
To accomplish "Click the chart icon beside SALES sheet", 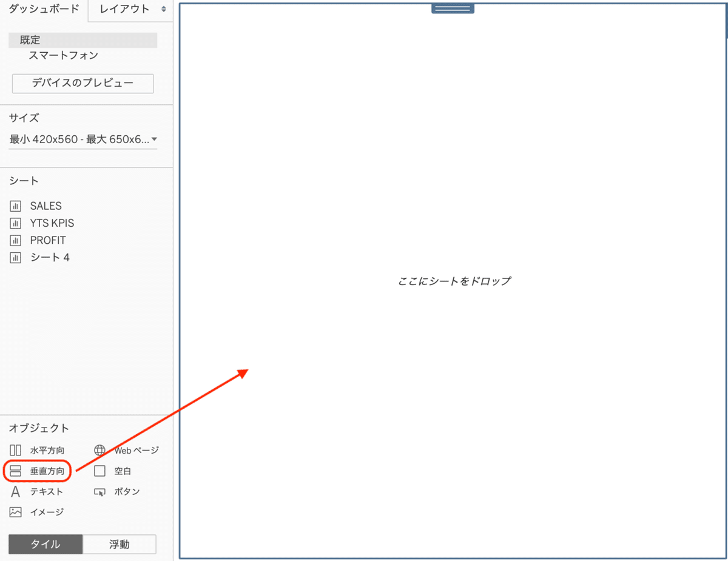I will 15,206.
